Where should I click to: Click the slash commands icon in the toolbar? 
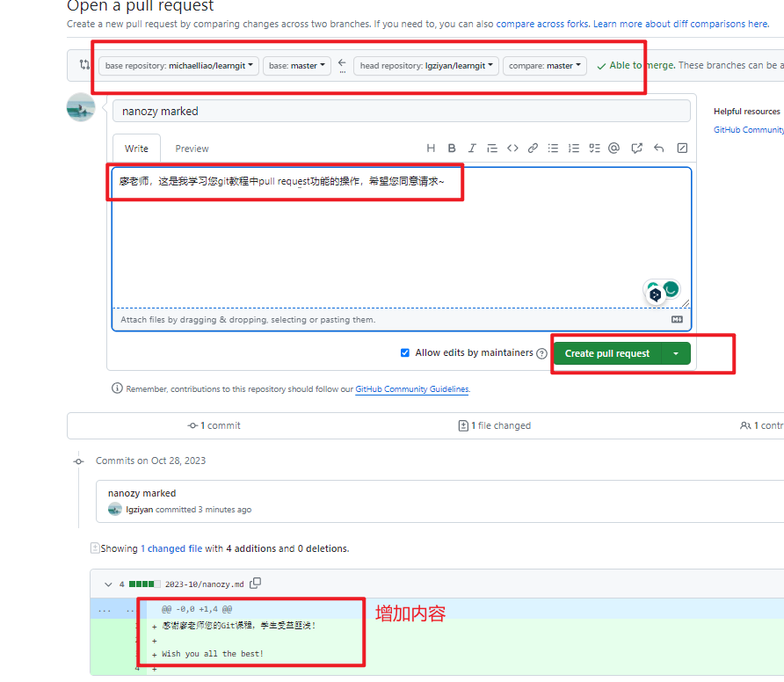[x=682, y=148]
